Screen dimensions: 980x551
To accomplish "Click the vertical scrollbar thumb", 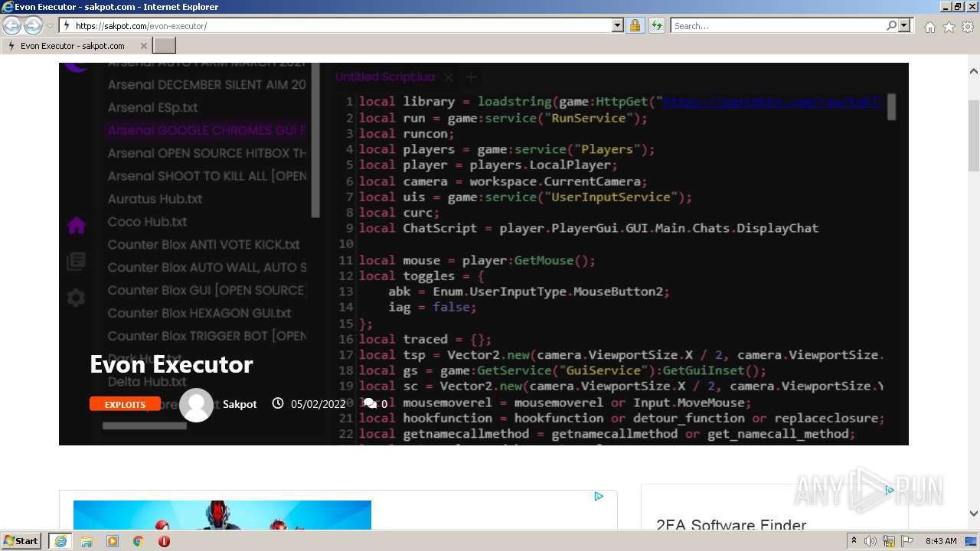I will coord(973,134).
